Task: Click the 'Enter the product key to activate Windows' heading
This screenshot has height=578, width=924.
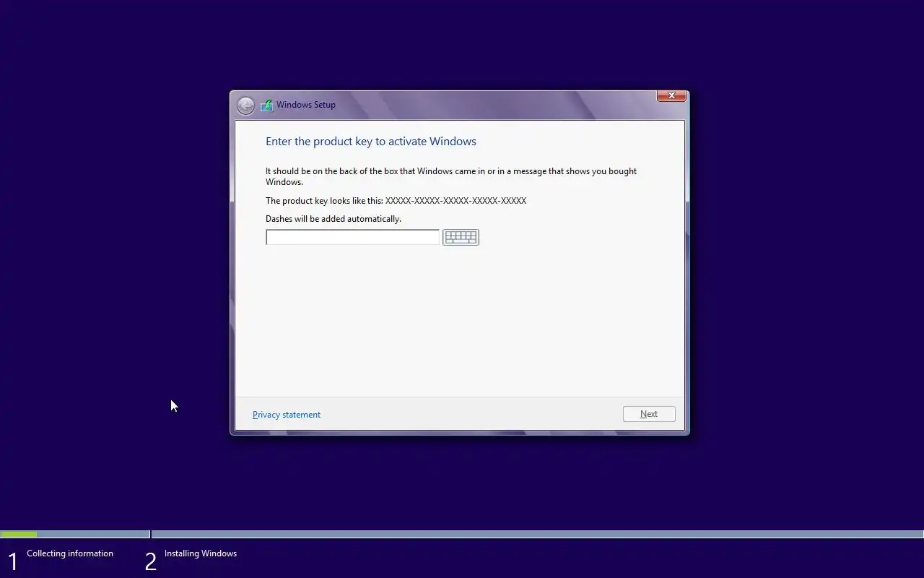Action: 371,142
